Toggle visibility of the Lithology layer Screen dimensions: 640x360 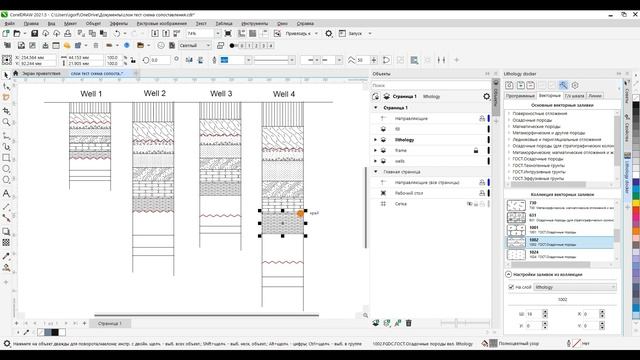[383, 140]
